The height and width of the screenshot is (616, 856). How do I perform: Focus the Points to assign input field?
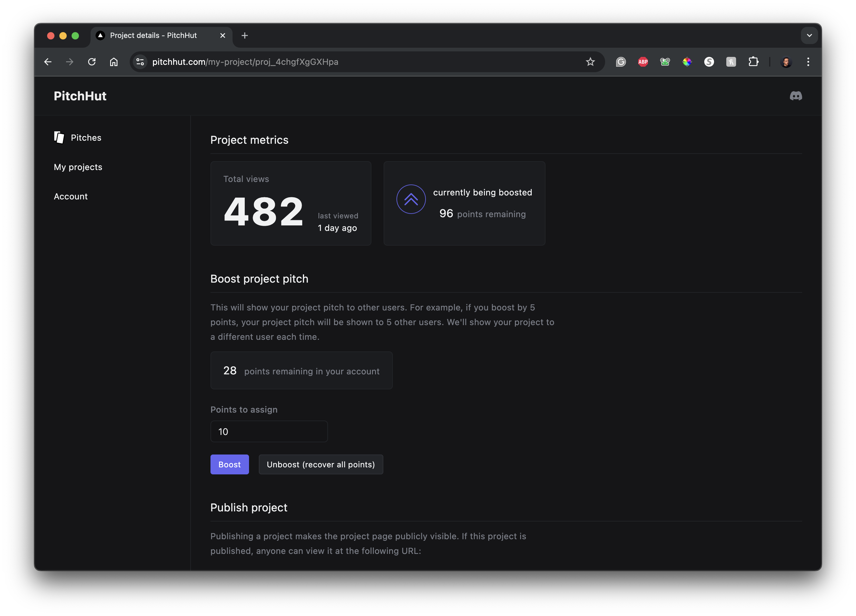(x=269, y=432)
